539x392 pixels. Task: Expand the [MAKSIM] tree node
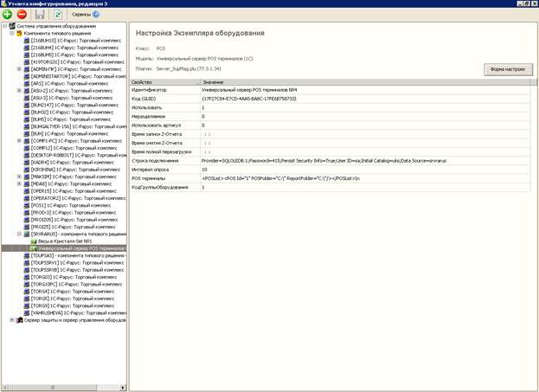19,177
